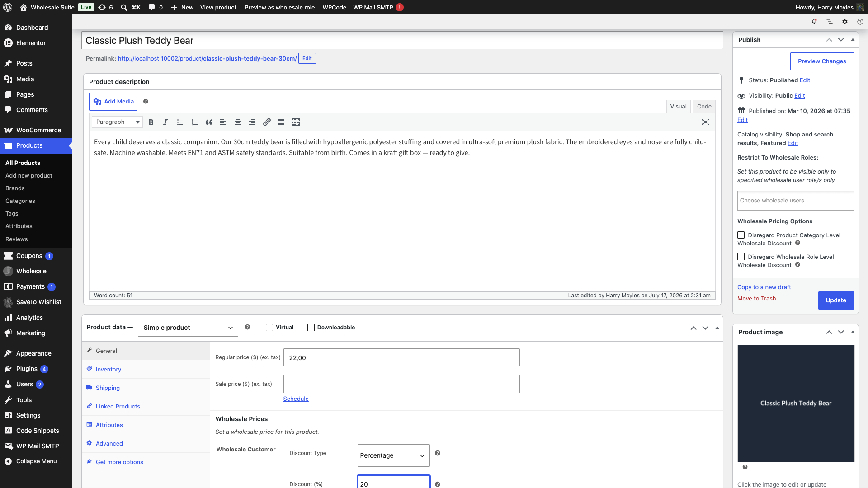Click Preview as wholesale role
The image size is (868, 488).
click(x=279, y=7)
